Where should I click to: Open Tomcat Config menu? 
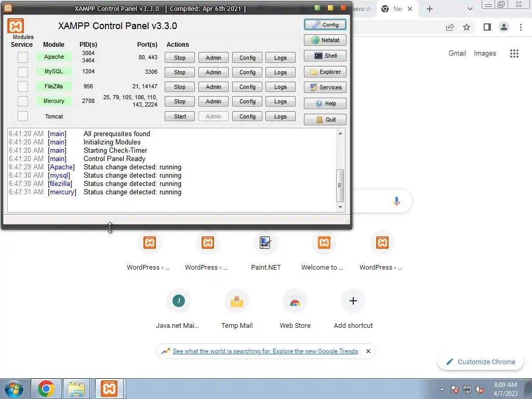pos(247,116)
